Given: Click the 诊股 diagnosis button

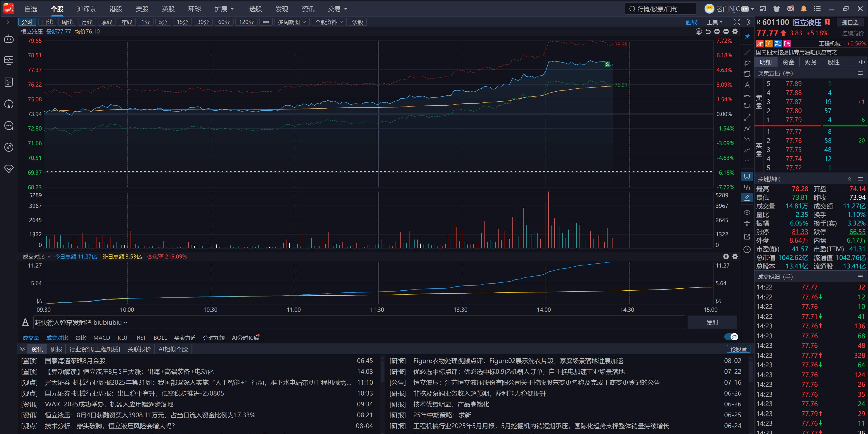Looking at the screenshot, I should coord(357,22).
